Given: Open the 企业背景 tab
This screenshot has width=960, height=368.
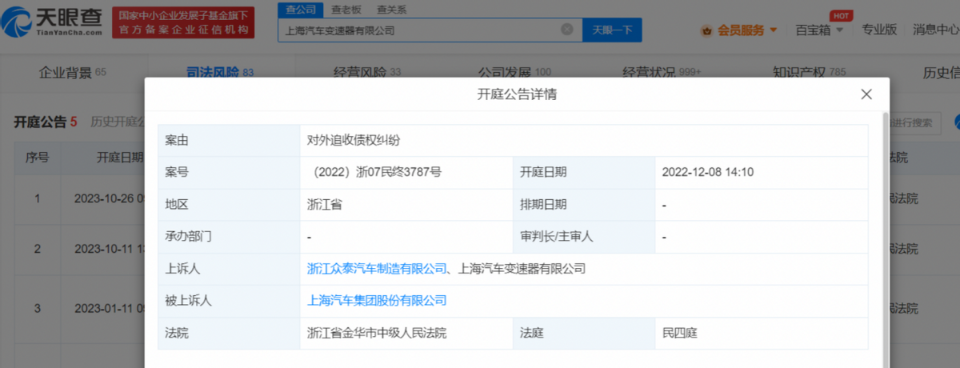Looking at the screenshot, I should point(72,72).
